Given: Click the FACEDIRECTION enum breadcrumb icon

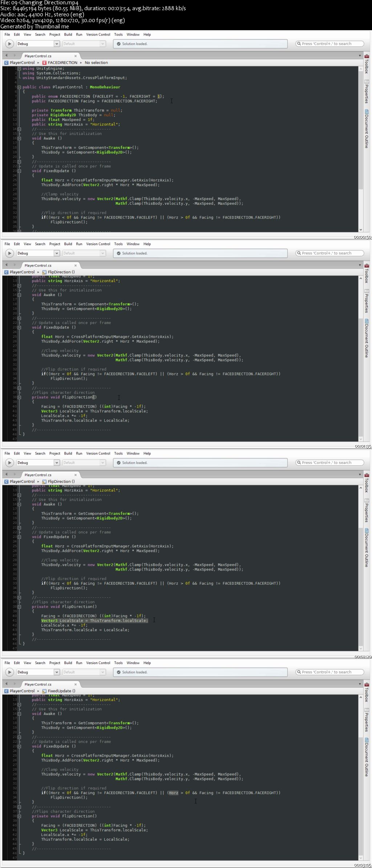Looking at the screenshot, I should pyautogui.click(x=44, y=63).
